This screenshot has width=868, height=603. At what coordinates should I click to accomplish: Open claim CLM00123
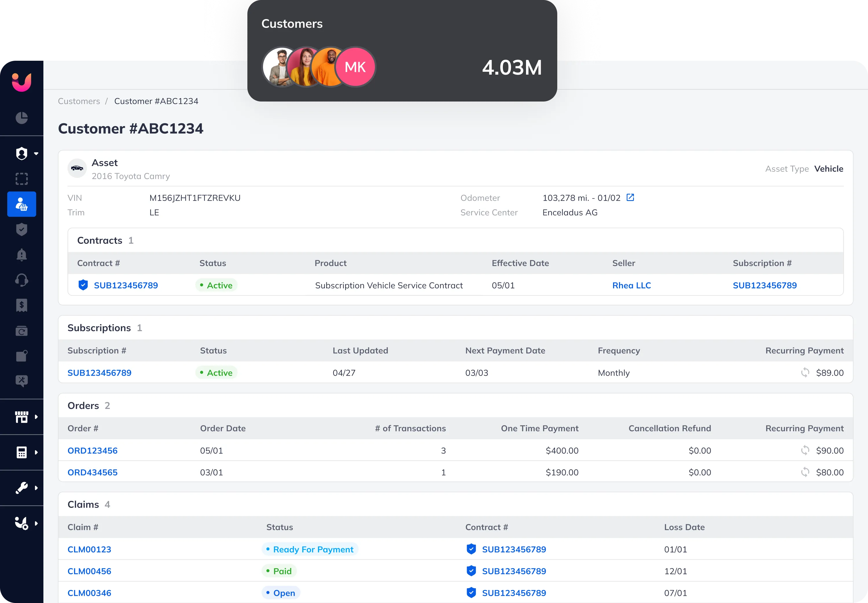[x=89, y=549]
